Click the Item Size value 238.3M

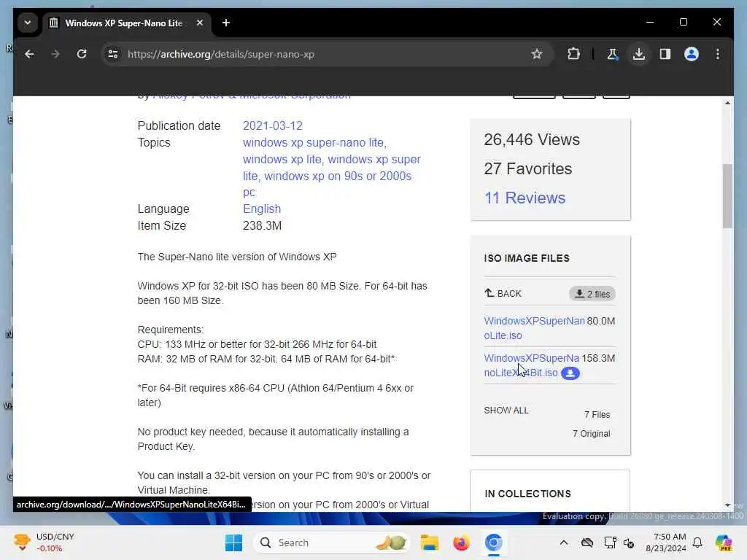coord(262,226)
